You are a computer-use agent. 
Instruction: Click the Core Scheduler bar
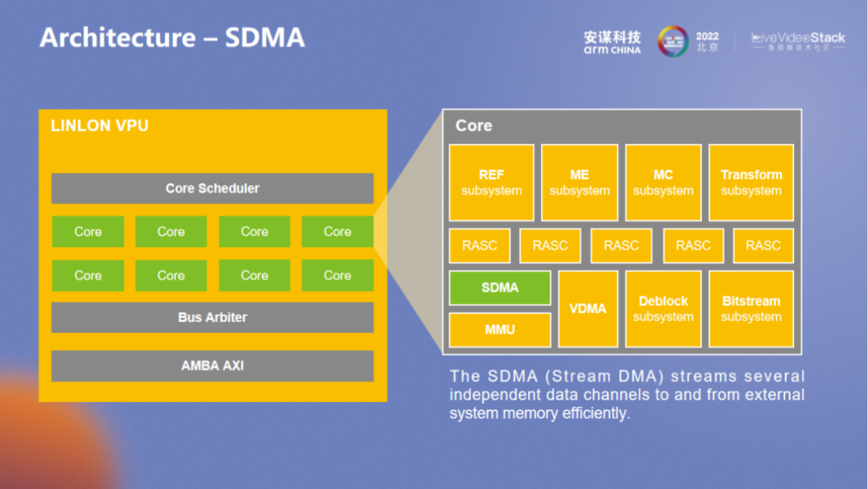[x=212, y=188]
